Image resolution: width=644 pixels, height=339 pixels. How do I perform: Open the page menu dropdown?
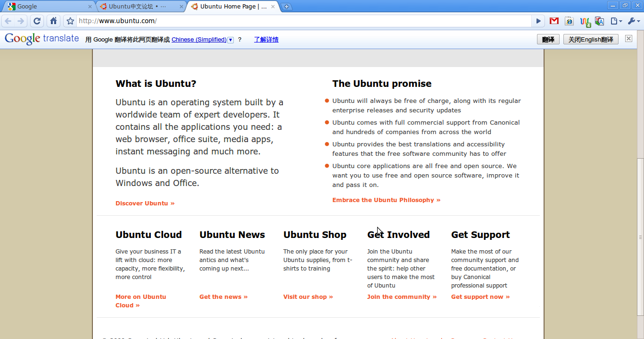tap(616, 21)
